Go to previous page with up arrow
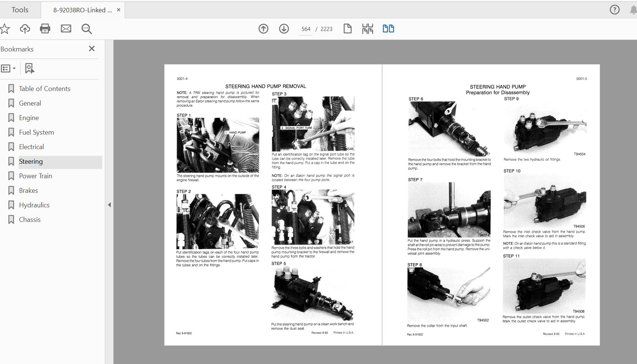 click(x=263, y=29)
